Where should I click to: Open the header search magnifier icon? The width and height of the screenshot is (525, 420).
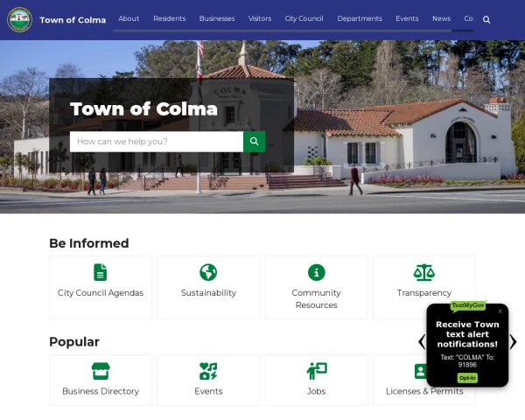(486, 20)
